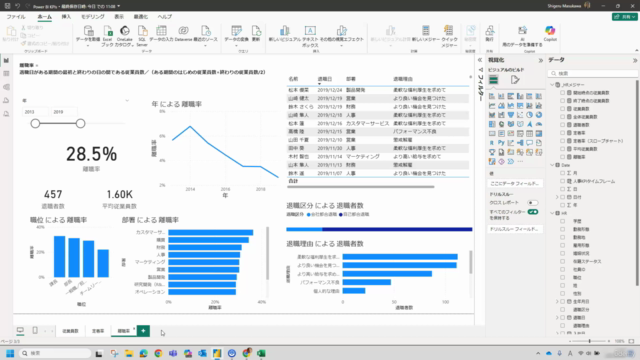Click the 退職理由 column header
This screenshot has width=640, height=360.
coord(403,79)
